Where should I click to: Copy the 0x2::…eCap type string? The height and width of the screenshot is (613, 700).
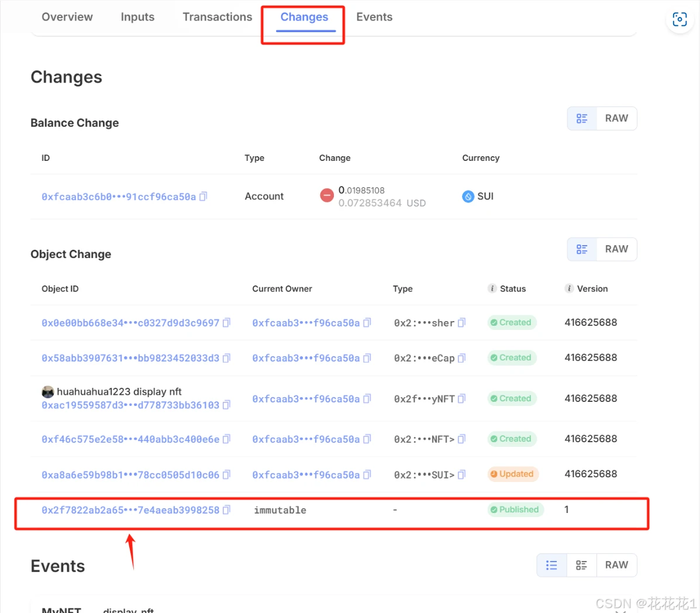pos(461,358)
